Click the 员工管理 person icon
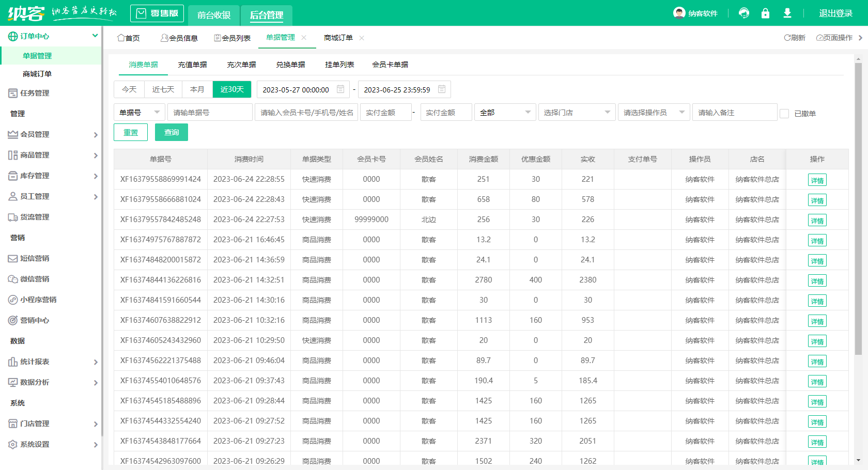This screenshot has height=470, width=868. pos(13,196)
